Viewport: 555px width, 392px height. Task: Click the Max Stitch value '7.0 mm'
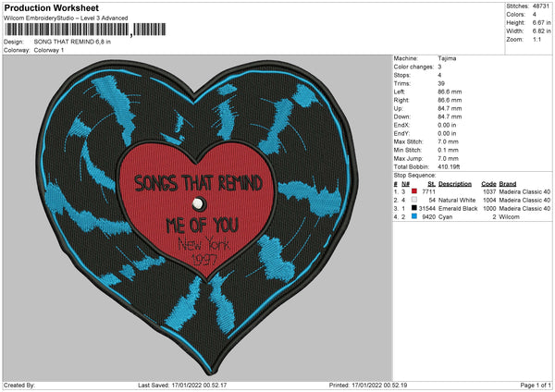448,141
